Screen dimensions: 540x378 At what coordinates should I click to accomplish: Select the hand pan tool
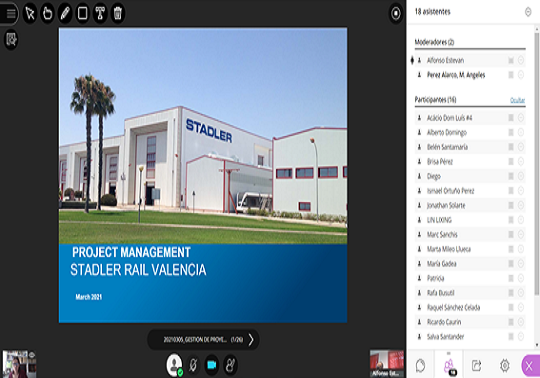coord(48,13)
